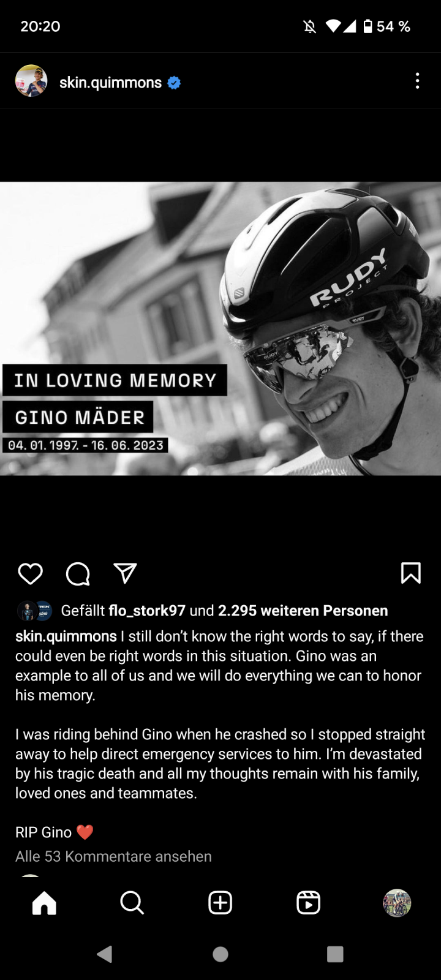Open own profile avatar in bottom bar
Screen dimensions: 441x980
[x=397, y=903]
